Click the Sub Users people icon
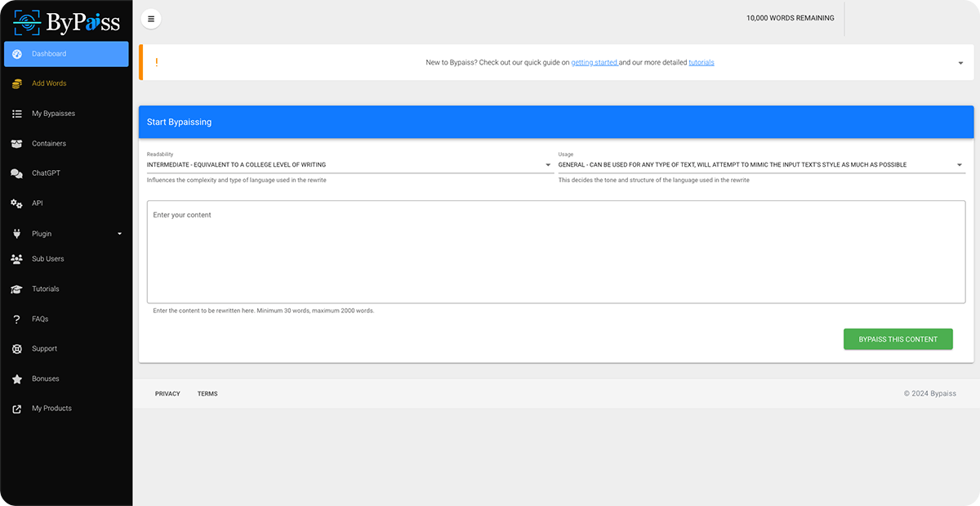 pos(16,259)
